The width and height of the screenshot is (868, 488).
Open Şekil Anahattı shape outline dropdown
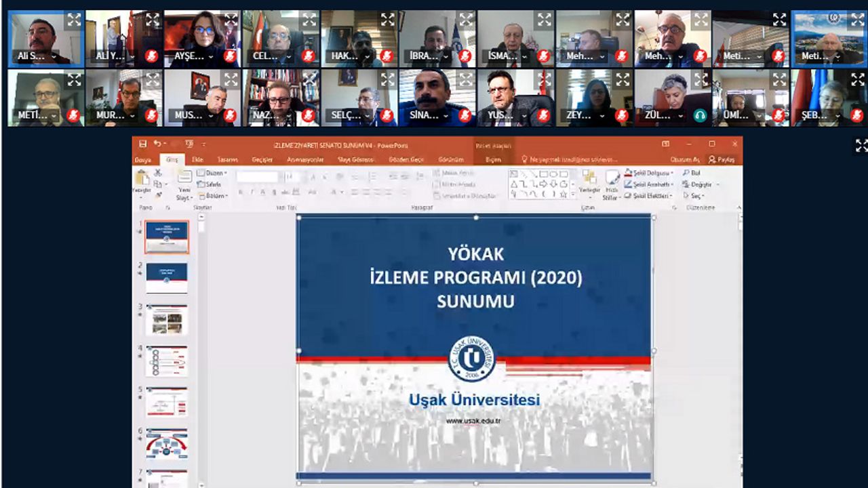point(649,184)
